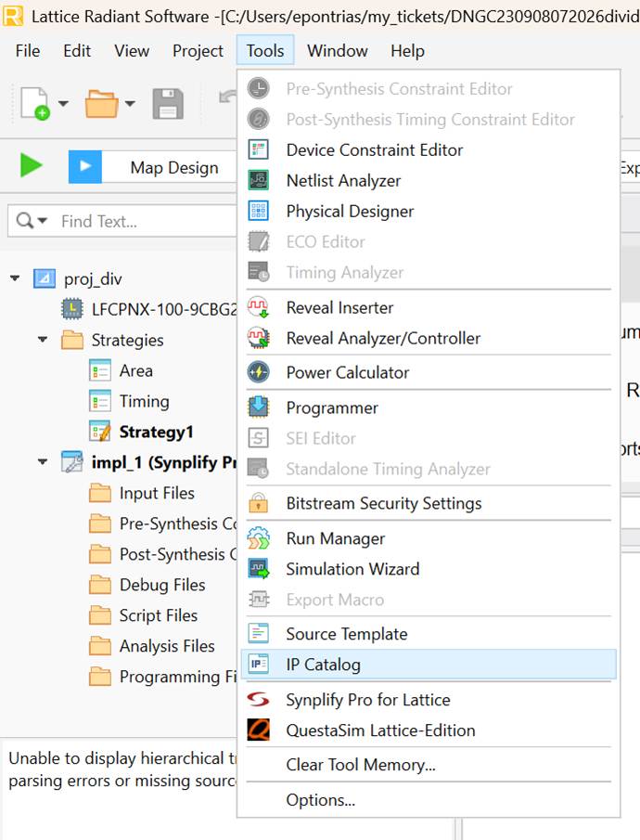Viewport: 640px width, 840px height.
Task: Select IP Catalog menu entry
Action: tap(429, 665)
